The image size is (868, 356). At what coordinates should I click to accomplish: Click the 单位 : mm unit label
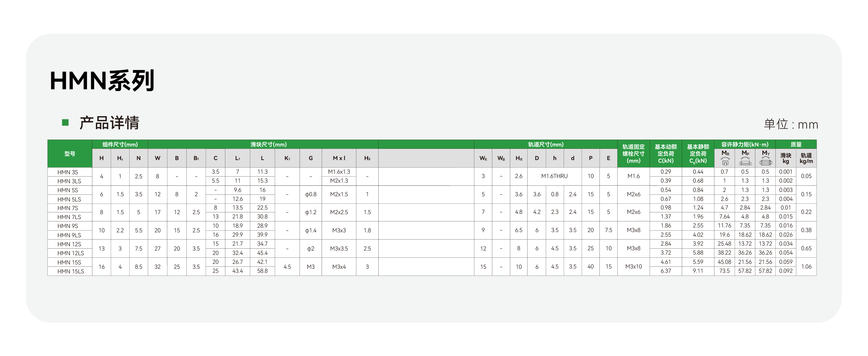790,125
